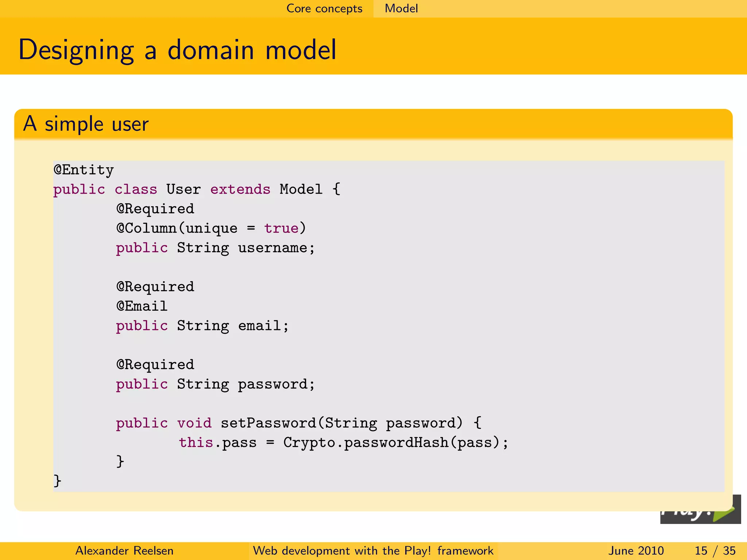Click the June 2010 date in footer
The image size is (747, 560).
click(636, 551)
